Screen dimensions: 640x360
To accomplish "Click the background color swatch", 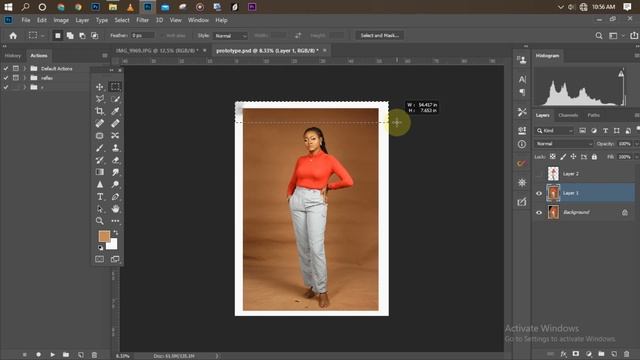I will pyautogui.click(x=112, y=244).
